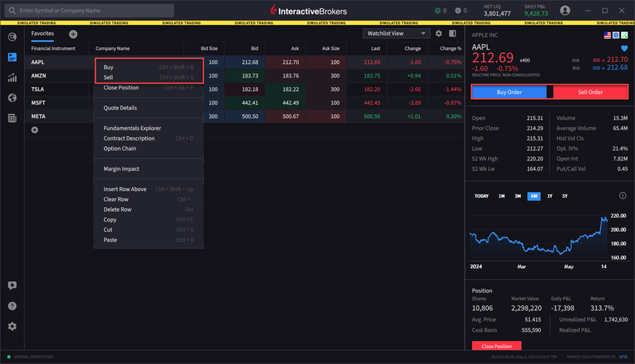Click the TSLA bid price 182.18 cell
The height and width of the screenshot is (364, 635).
tap(245, 89)
